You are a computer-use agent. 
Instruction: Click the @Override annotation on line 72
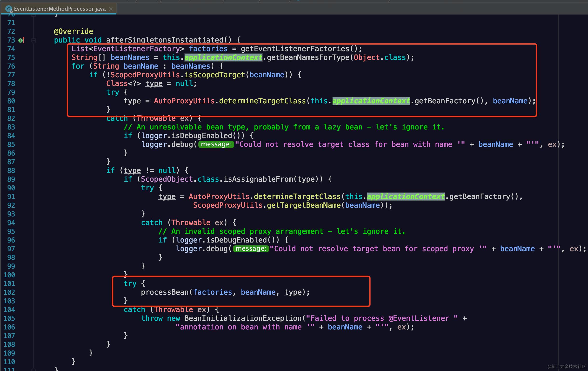[73, 31]
